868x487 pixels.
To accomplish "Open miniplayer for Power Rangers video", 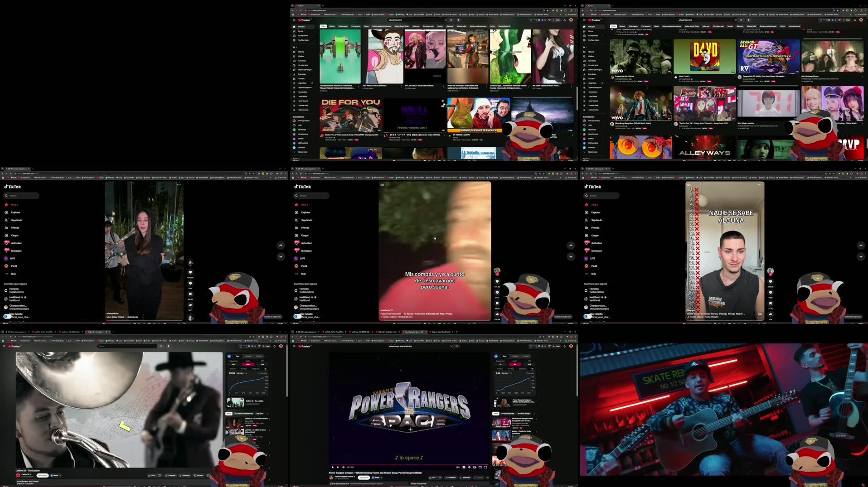I will click(475, 467).
